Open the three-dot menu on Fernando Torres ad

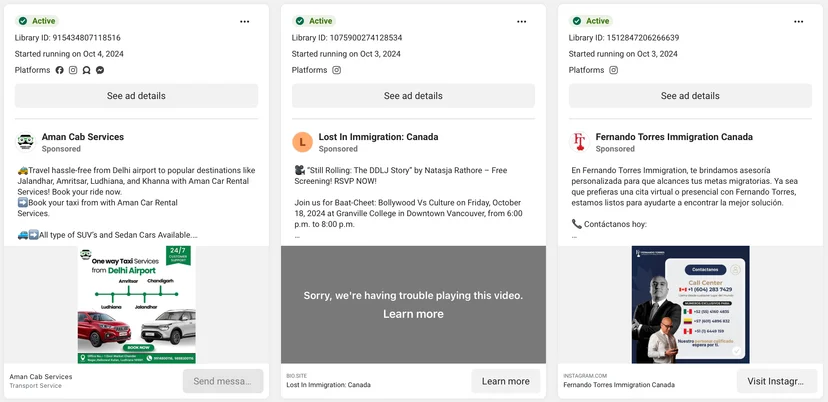pos(798,22)
